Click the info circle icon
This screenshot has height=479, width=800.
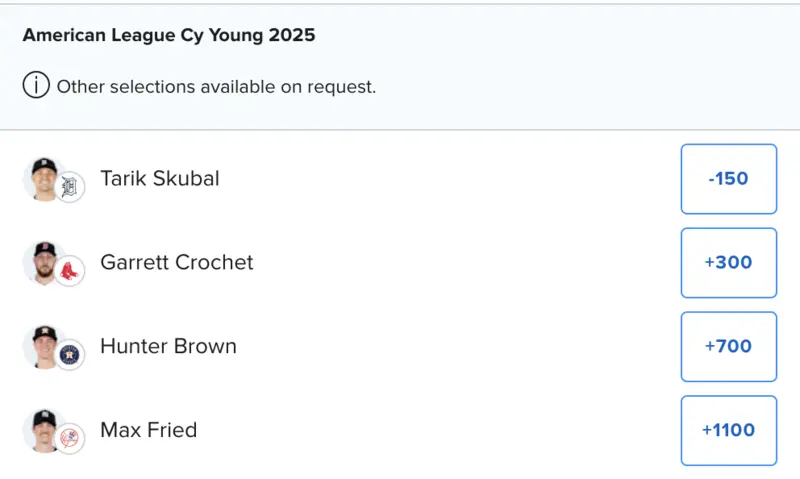(36, 86)
